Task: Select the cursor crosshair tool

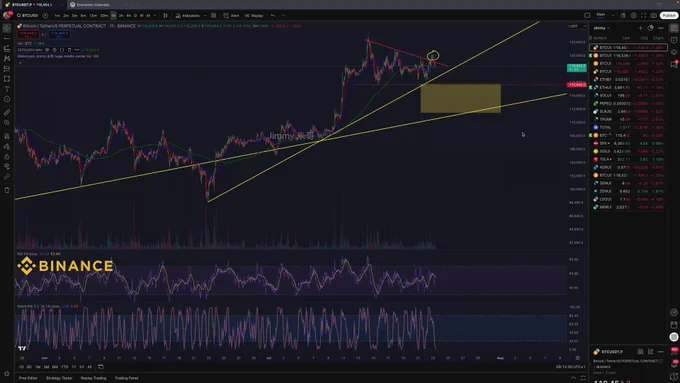Action: coord(7,29)
